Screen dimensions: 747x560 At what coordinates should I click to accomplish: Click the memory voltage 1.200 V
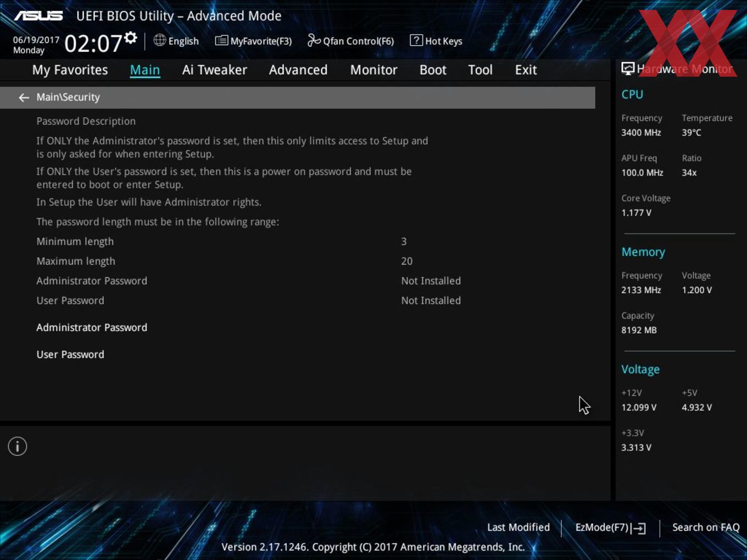pos(696,290)
